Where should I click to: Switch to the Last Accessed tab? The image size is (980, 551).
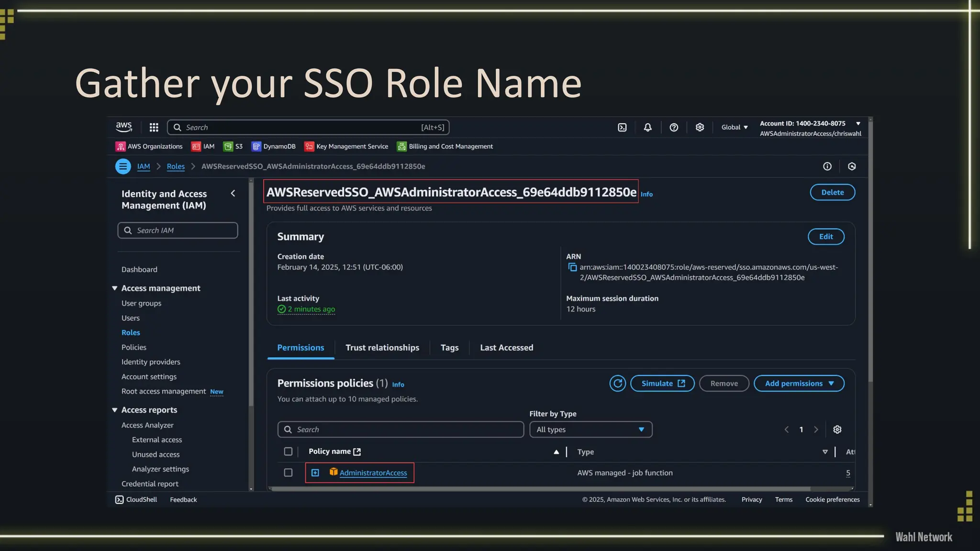[x=507, y=348]
